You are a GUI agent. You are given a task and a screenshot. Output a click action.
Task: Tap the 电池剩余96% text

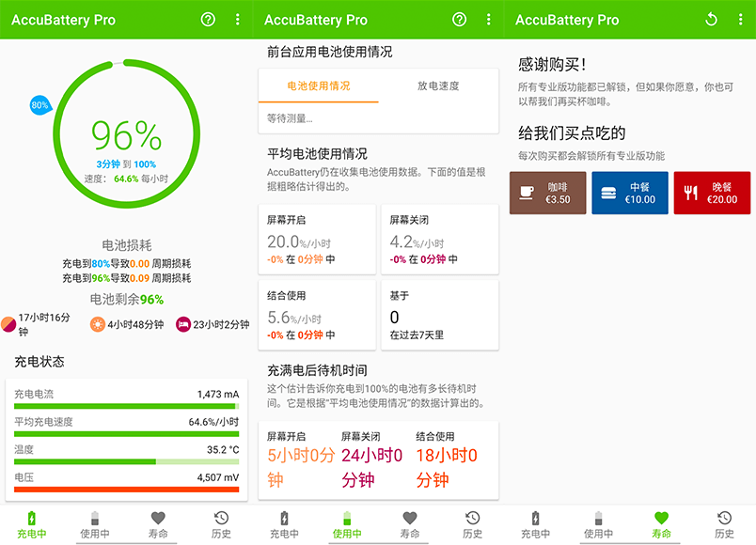point(126,299)
